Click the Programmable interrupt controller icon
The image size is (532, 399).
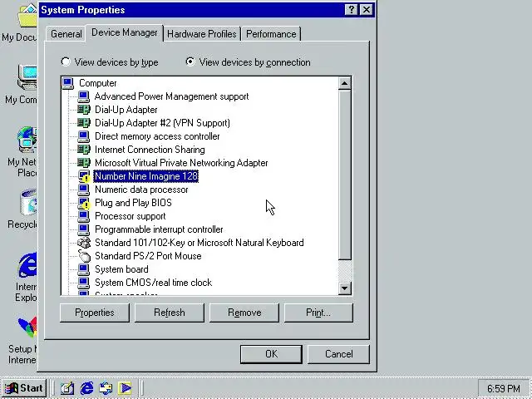(x=83, y=229)
